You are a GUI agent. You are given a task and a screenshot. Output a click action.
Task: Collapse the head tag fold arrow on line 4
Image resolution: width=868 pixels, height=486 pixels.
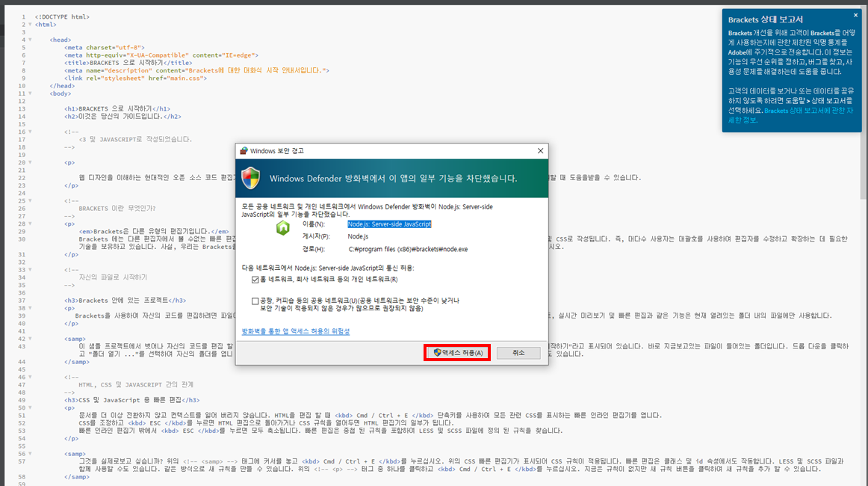(x=30, y=40)
